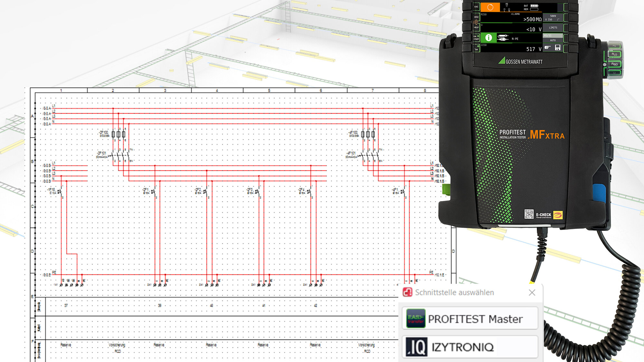Click the PROFITEST MF XTRA label
The width and height of the screenshot is (644, 362).
tap(532, 134)
